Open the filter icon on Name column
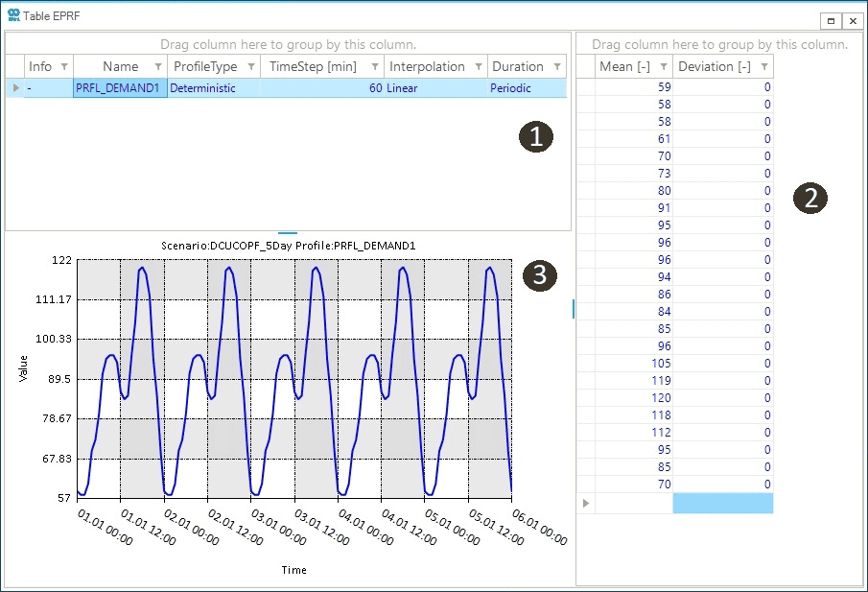 click(x=158, y=66)
